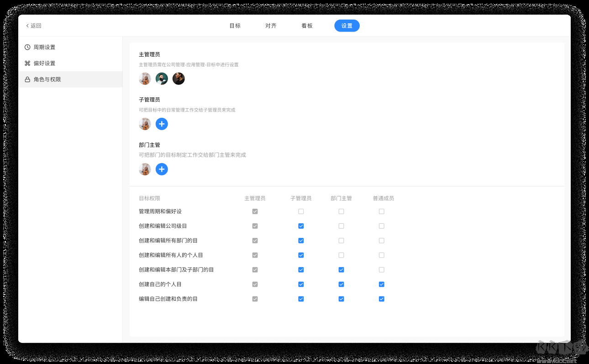
Task: Enable 管理周期和偏好设 for 部门主管
Action: point(341,211)
